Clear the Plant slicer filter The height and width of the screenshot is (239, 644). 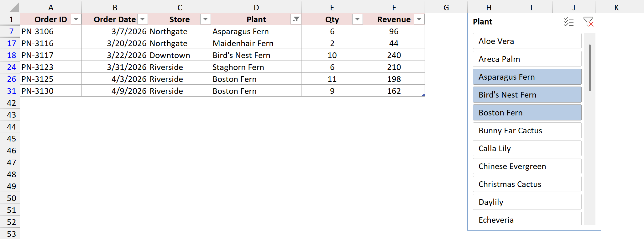click(x=588, y=22)
